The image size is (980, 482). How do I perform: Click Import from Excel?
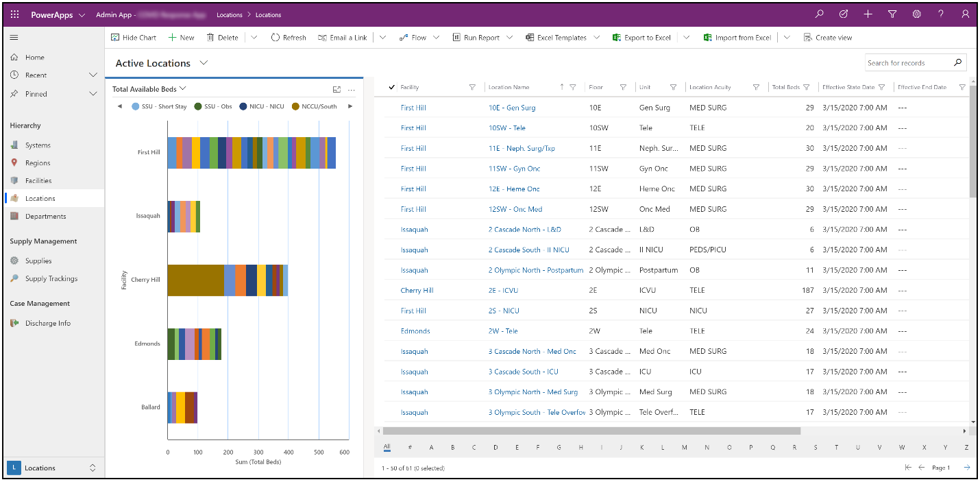(x=737, y=38)
